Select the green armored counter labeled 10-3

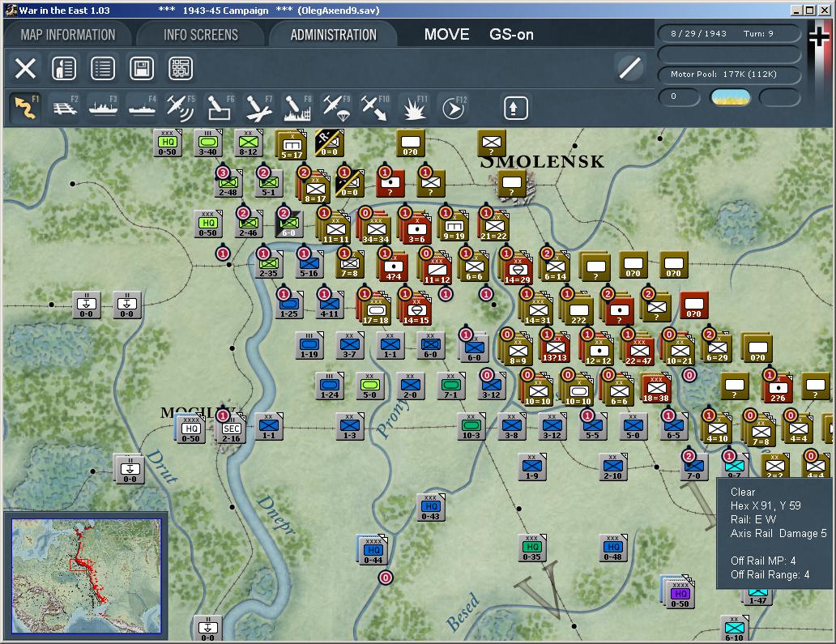pos(471,426)
